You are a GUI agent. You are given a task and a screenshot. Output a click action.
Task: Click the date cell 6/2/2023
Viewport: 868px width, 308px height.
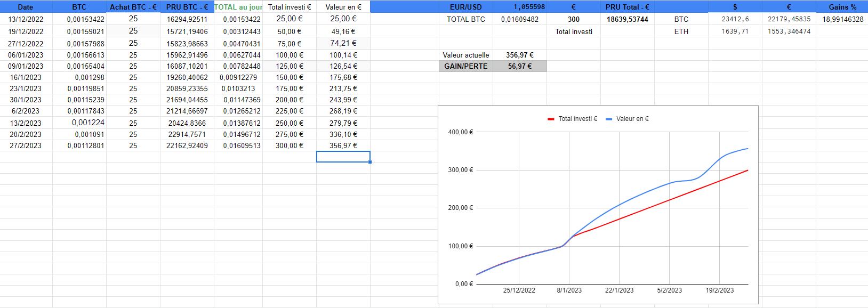(x=26, y=111)
